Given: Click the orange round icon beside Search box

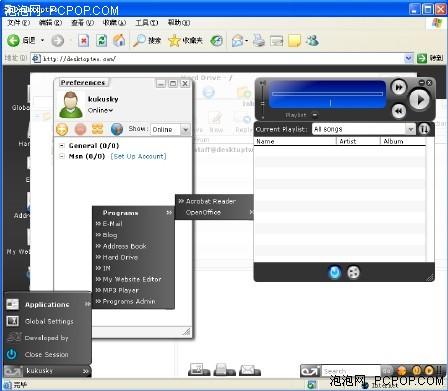Looking at the screenshot, I should click(402, 370).
